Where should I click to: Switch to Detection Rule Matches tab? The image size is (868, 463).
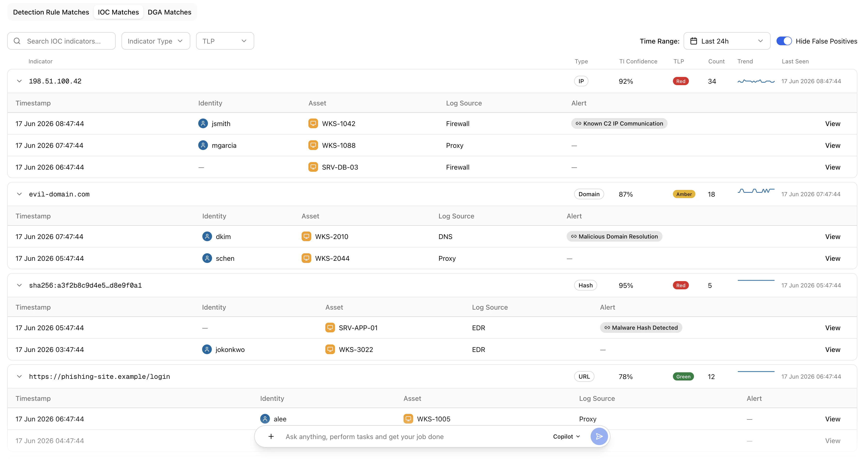point(51,12)
